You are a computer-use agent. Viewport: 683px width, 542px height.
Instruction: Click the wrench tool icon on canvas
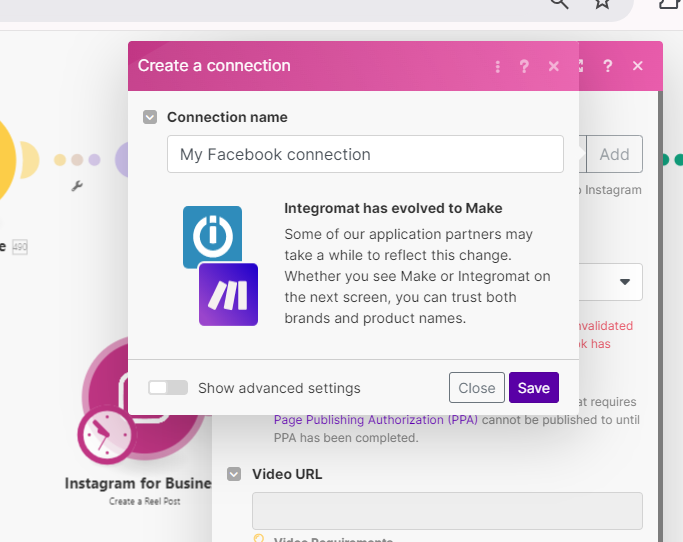77,186
